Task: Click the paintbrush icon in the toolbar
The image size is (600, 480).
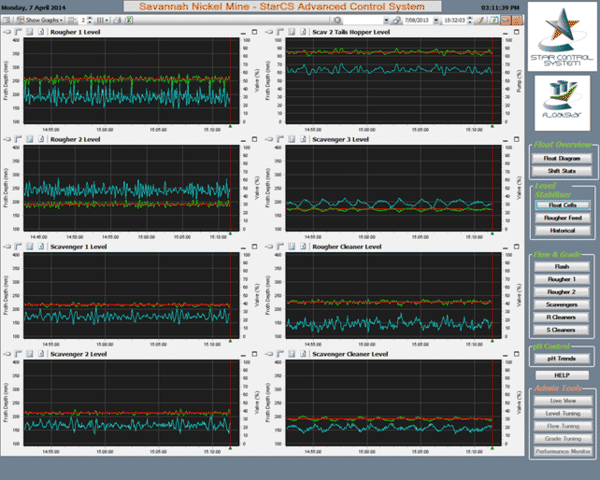Action: (x=481, y=20)
